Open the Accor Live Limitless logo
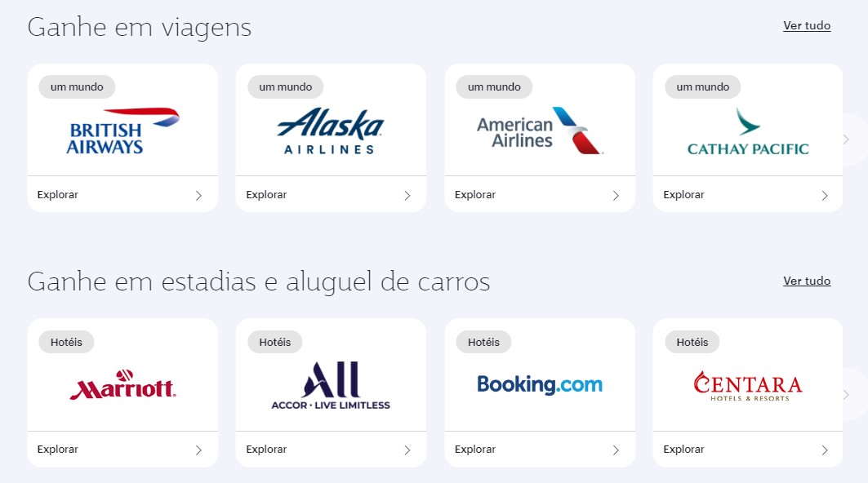 [x=331, y=385]
